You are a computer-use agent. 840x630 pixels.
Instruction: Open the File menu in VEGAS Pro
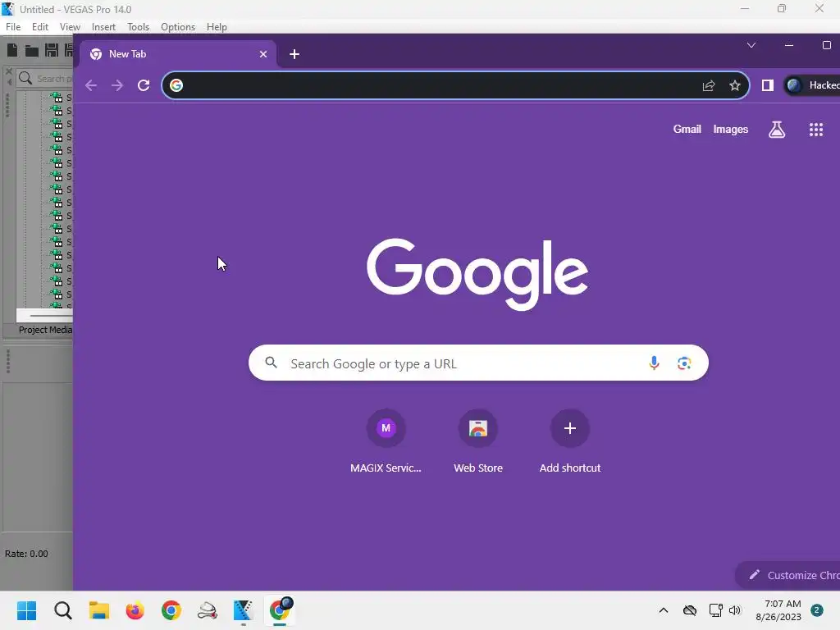13,27
